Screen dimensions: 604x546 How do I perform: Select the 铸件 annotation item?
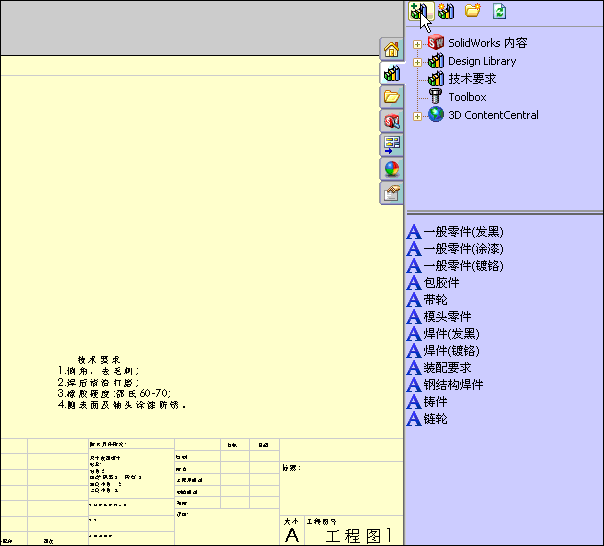(x=427, y=402)
